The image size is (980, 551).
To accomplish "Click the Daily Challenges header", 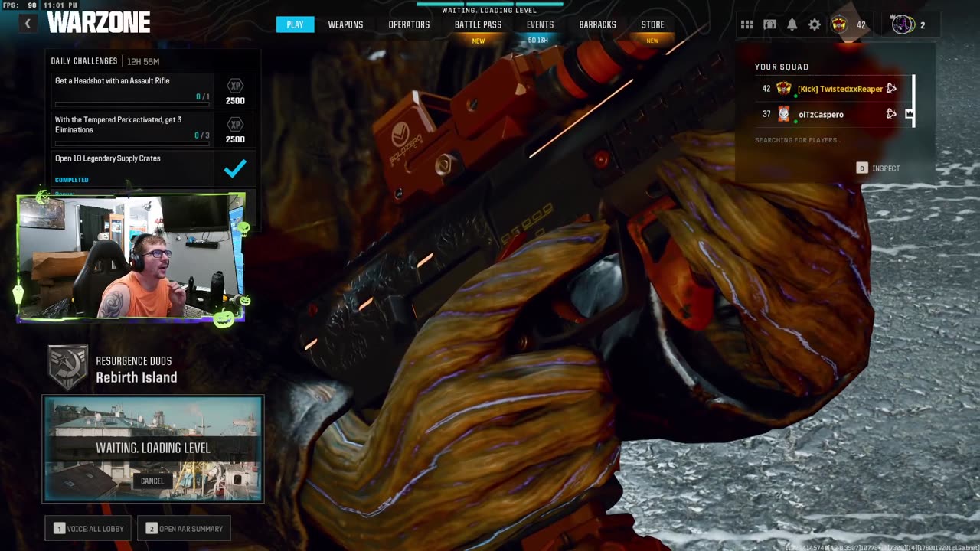I will click(84, 61).
